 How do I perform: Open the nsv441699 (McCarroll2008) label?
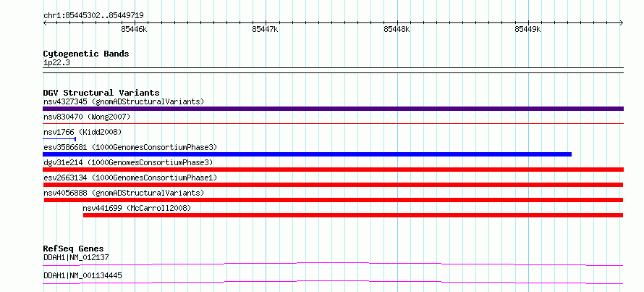137,208
